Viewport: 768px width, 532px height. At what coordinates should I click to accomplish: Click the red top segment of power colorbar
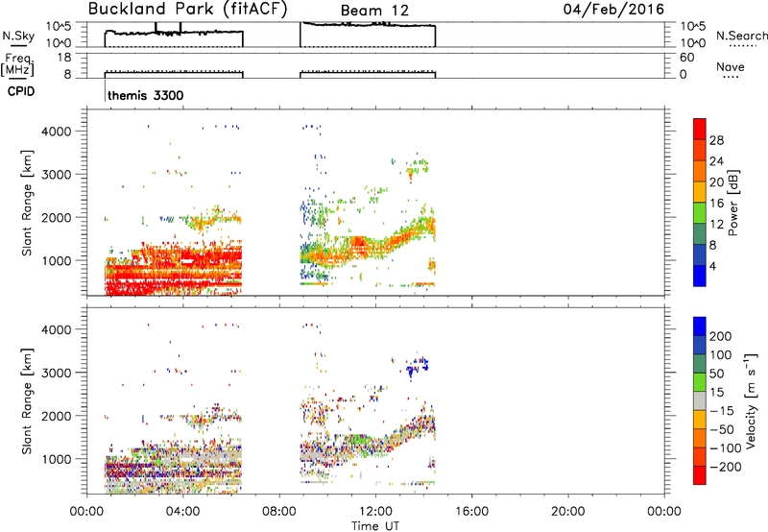tap(700, 130)
